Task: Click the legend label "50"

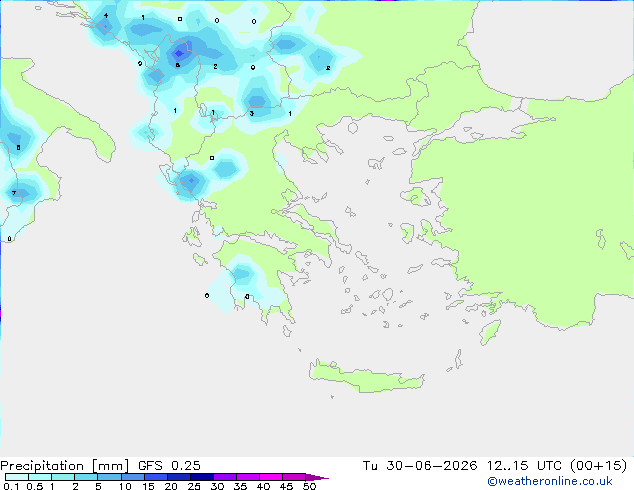Action: point(309,486)
